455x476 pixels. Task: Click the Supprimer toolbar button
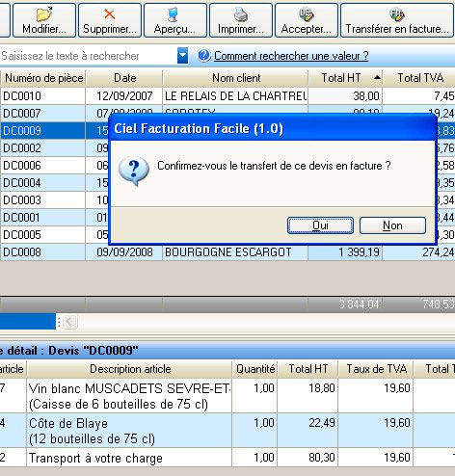point(110,20)
